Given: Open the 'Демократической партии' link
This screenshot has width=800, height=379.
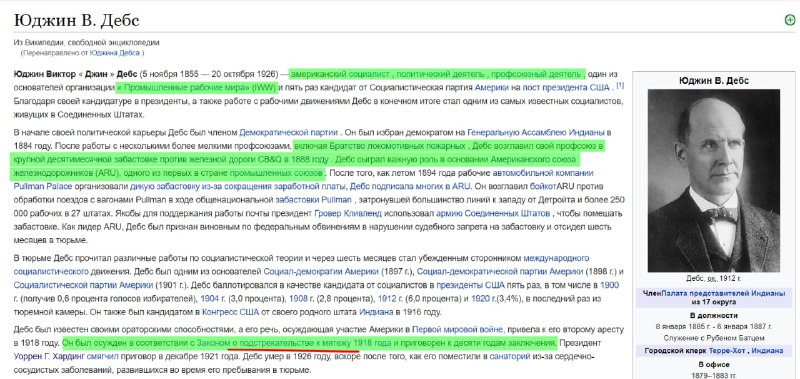Looking at the screenshot, I should click(289, 133).
